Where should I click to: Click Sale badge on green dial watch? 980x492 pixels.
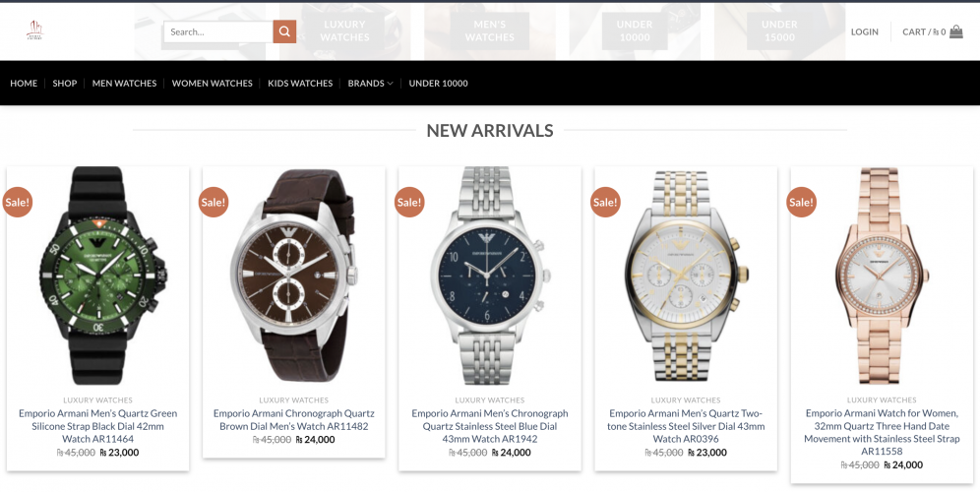[18, 202]
